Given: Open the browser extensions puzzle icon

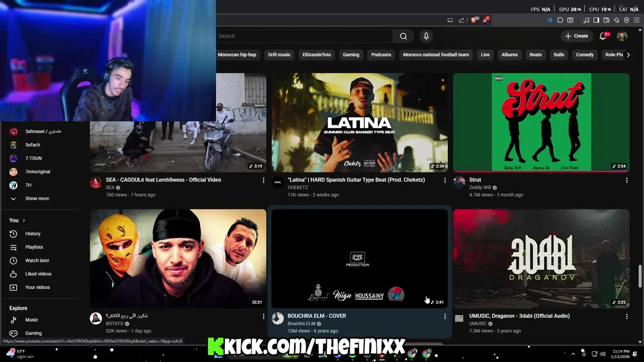Looking at the screenshot, I should [x=560, y=20].
